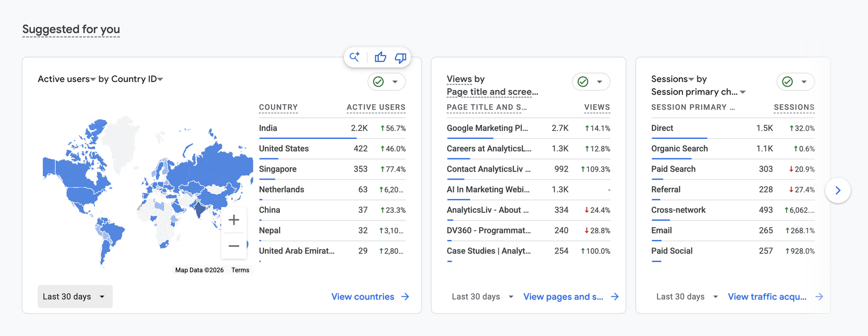
Task: Click India's 2.2K active users value
Action: click(x=359, y=128)
